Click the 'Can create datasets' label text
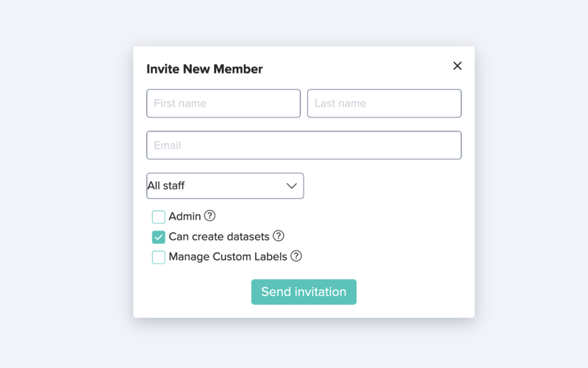Image resolution: width=588 pixels, height=368 pixels. (219, 237)
